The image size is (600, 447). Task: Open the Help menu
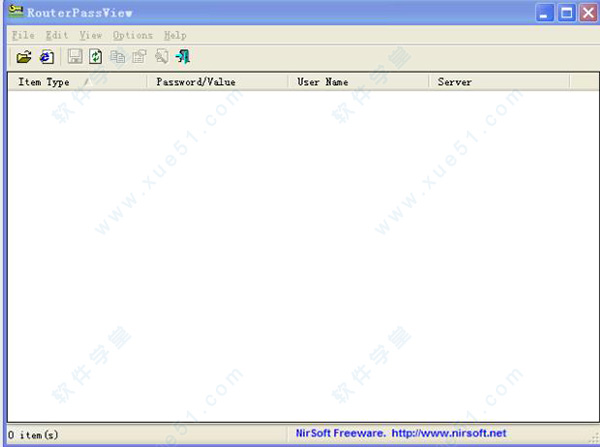tap(175, 35)
